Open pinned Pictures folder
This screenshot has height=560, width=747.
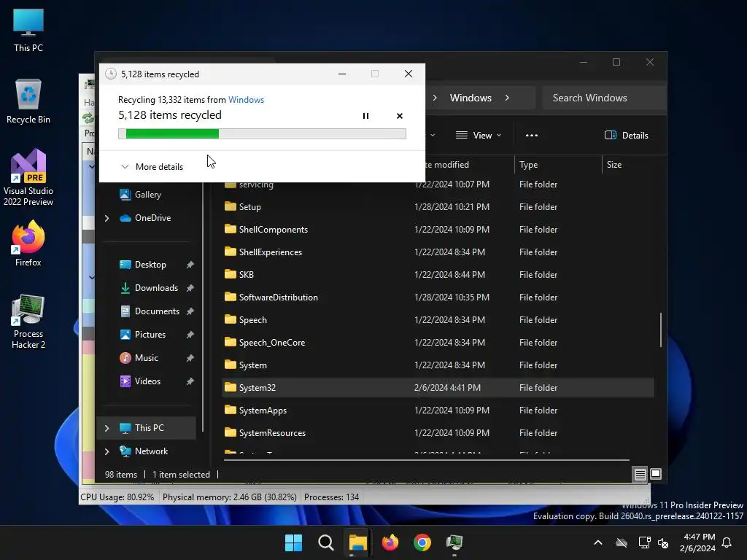(150, 334)
